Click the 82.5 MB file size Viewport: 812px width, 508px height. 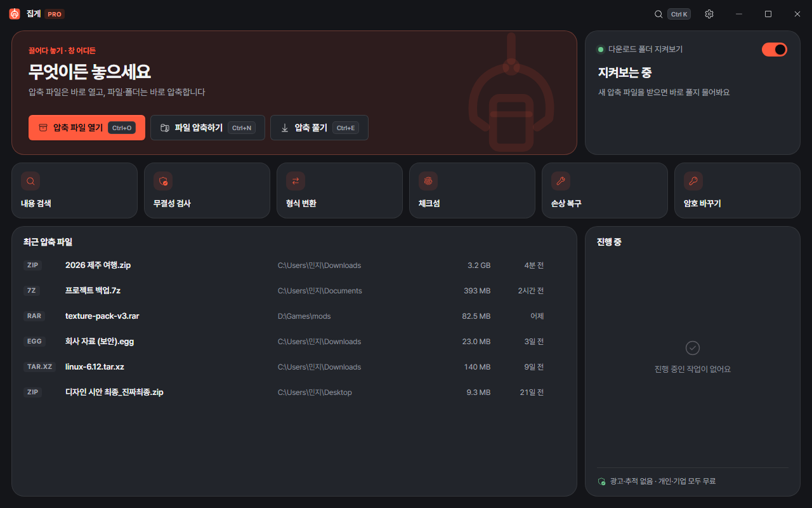476,316
